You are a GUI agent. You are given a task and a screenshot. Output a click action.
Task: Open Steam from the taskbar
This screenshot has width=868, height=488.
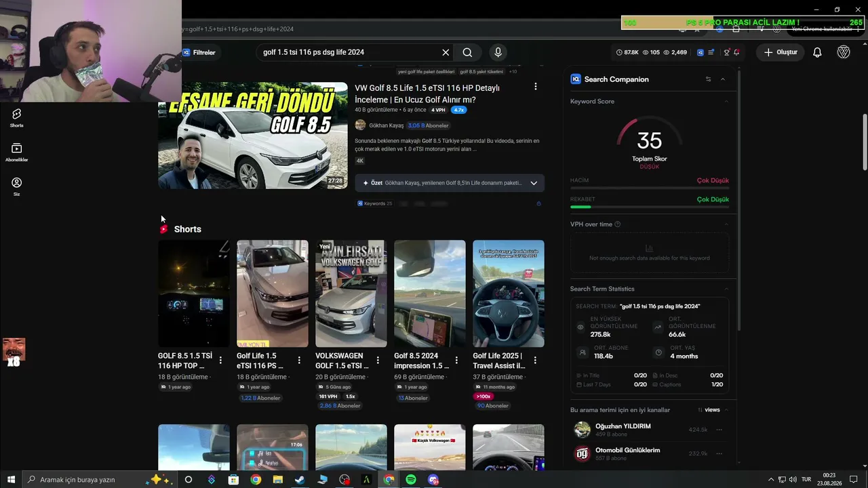[300, 480]
